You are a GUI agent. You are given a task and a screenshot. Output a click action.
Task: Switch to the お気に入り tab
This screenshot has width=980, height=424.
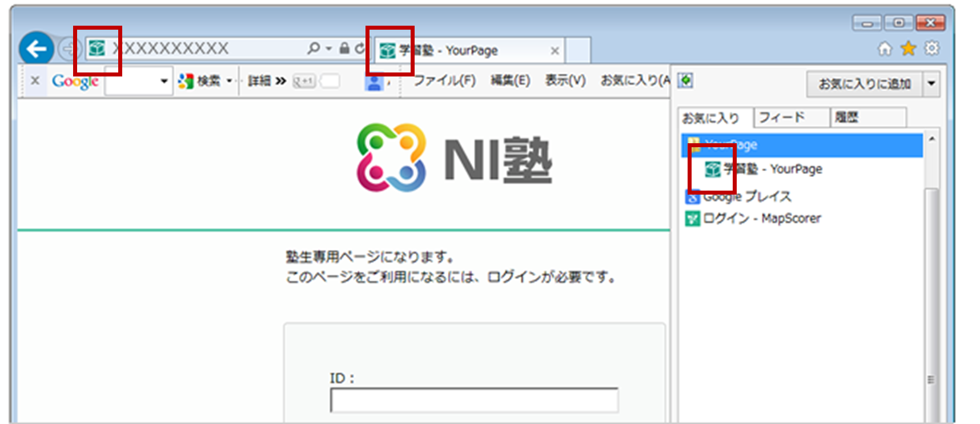[716, 118]
